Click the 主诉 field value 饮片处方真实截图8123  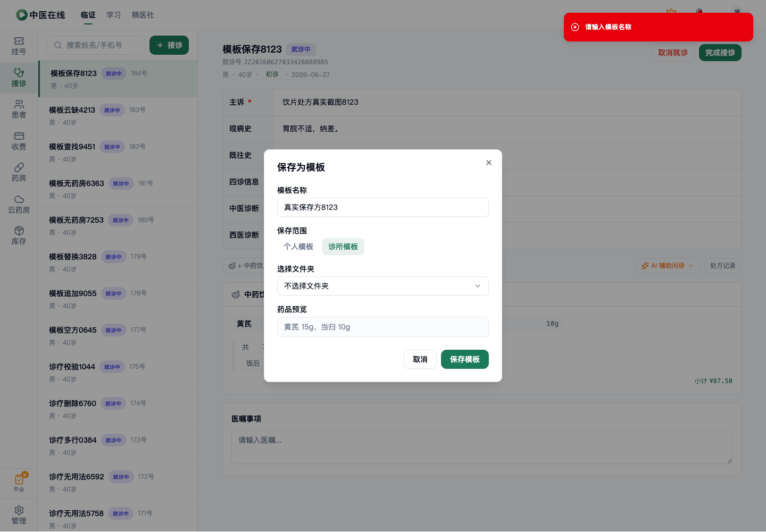click(x=320, y=102)
